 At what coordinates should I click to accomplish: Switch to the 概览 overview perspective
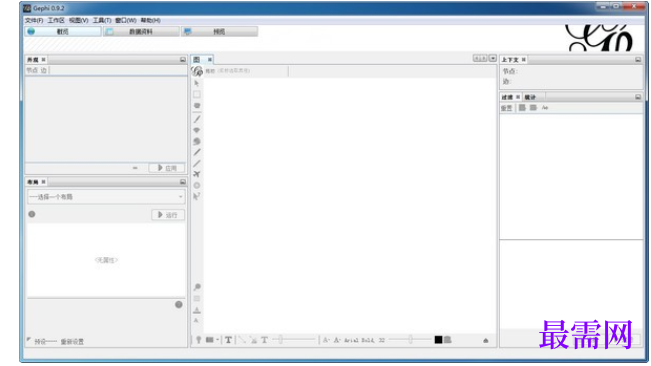(63, 32)
